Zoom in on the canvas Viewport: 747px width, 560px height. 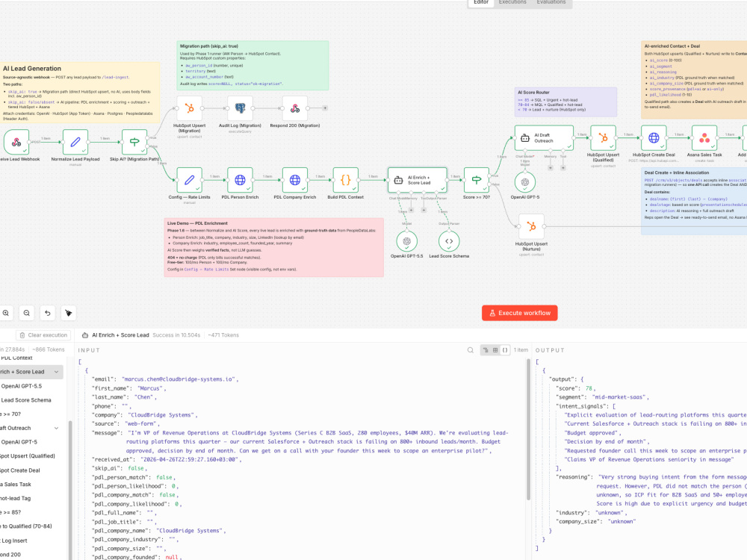click(6, 313)
